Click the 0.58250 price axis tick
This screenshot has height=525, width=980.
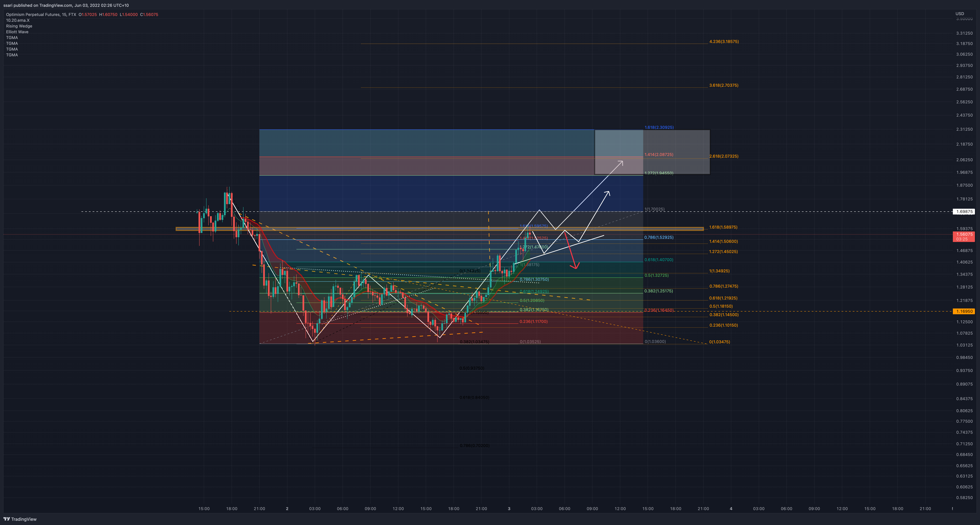(x=964, y=498)
